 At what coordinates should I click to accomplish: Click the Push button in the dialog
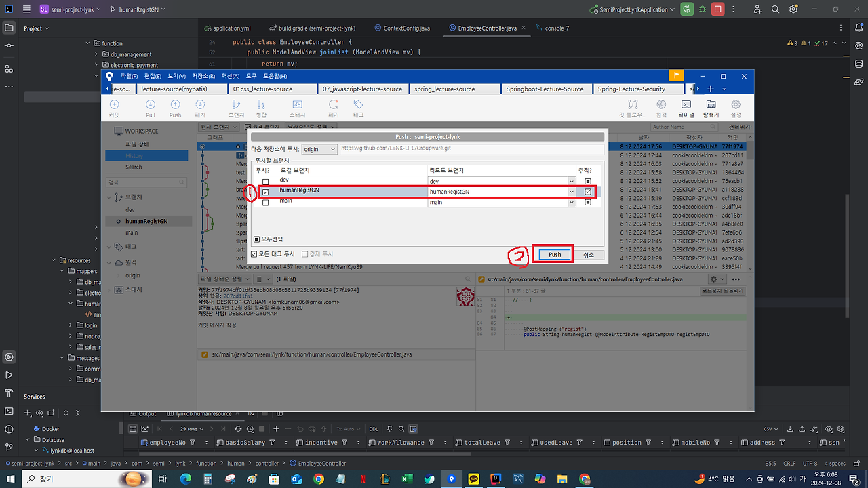click(x=555, y=254)
